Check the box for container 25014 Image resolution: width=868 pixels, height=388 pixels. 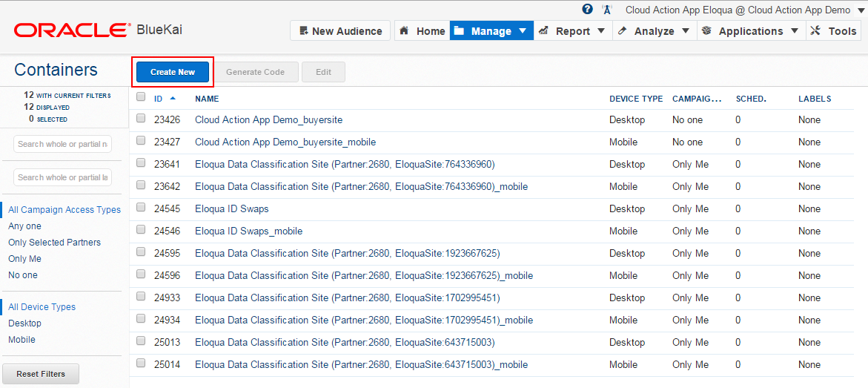click(x=141, y=363)
